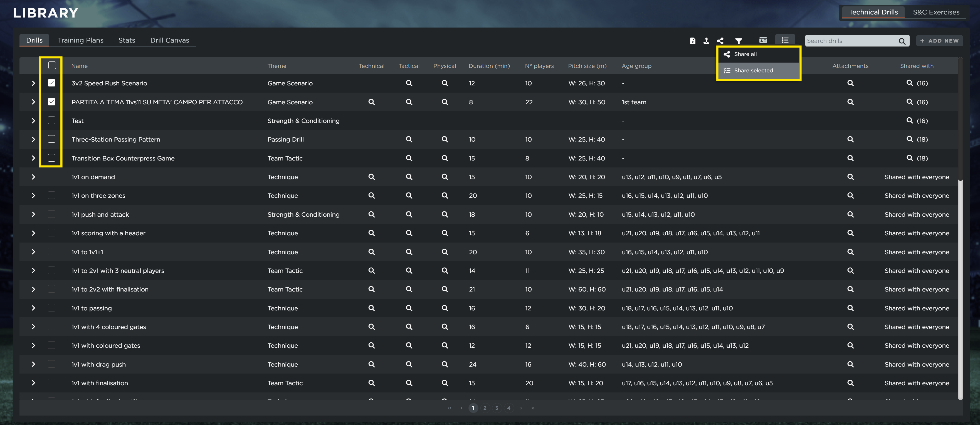Check the Transition Box Counterpress Game checkbox
The height and width of the screenshot is (425, 980).
[x=52, y=158]
